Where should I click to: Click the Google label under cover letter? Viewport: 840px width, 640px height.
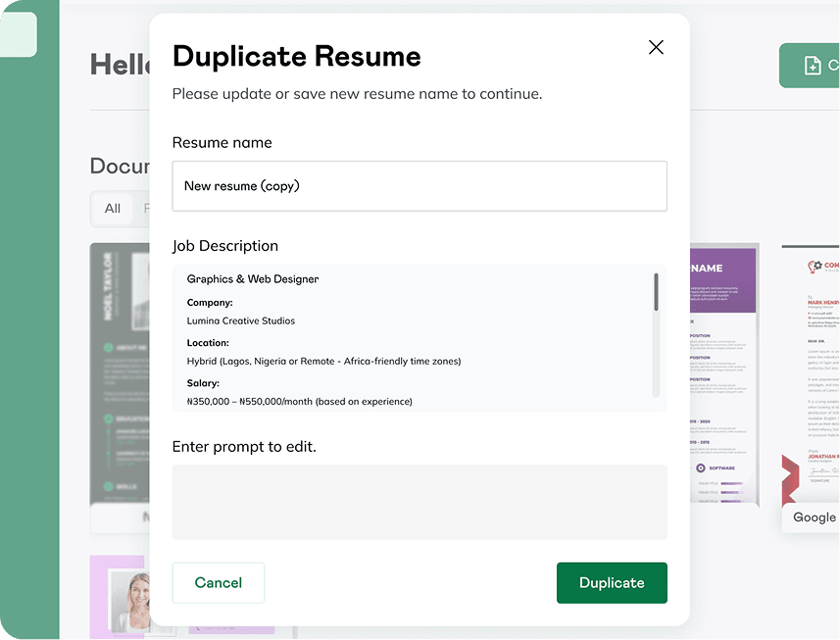click(815, 517)
